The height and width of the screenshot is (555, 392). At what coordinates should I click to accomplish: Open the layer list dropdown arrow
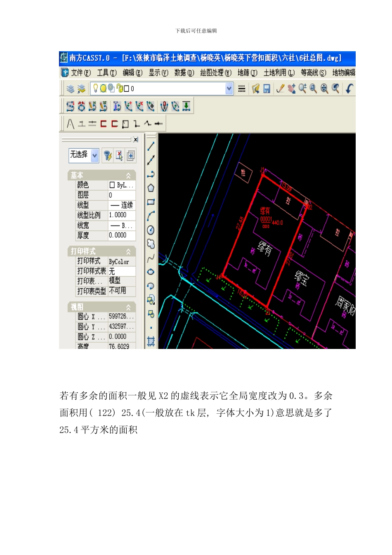(x=229, y=88)
